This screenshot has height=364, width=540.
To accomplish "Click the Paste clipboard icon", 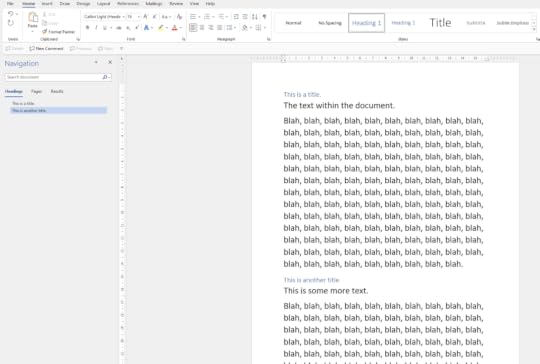I will click(x=33, y=17).
